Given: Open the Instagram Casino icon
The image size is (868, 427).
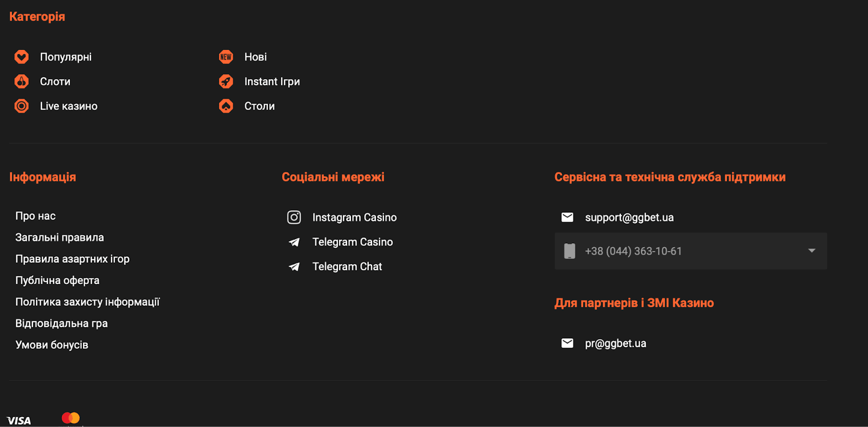Looking at the screenshot, I should coord(294,217).
